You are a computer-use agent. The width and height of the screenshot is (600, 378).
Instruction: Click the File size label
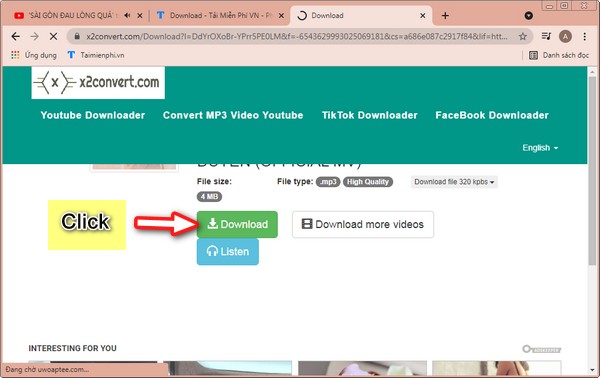214,181
